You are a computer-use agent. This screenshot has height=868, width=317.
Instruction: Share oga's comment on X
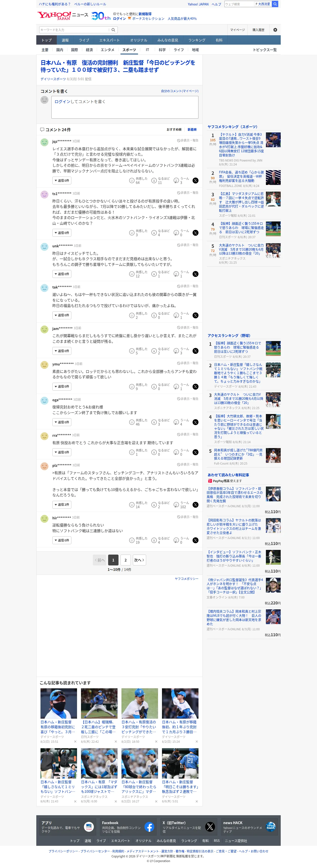click(x=196, y=422)
